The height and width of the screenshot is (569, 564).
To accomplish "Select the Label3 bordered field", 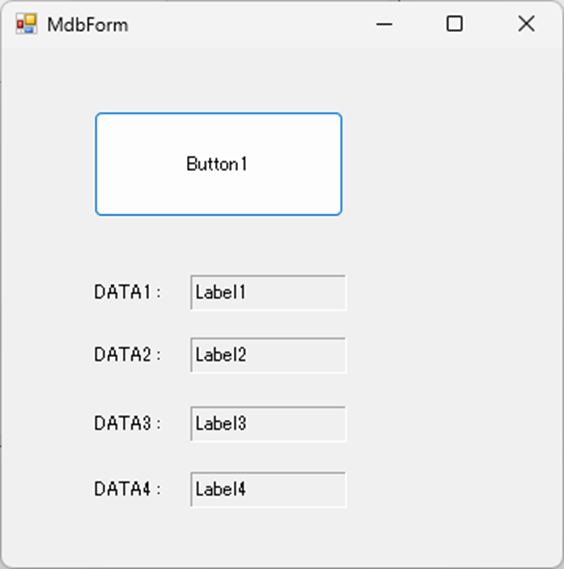I will tap(268, 424).
